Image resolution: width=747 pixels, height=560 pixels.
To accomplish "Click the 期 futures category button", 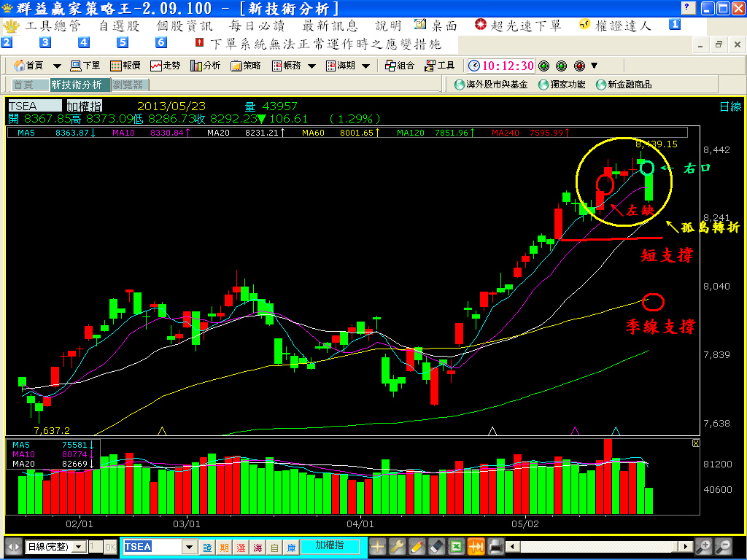I will [225, 548].
